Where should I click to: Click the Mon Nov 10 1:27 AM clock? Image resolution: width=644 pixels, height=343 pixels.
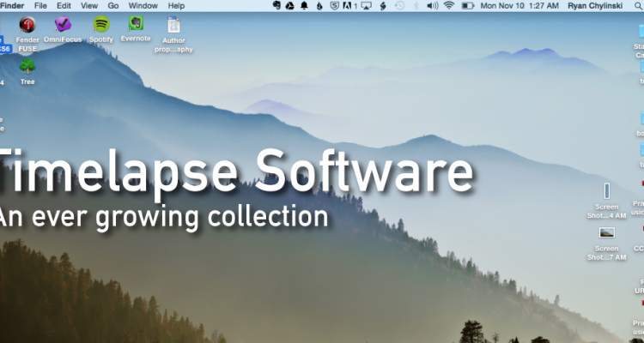519,6
